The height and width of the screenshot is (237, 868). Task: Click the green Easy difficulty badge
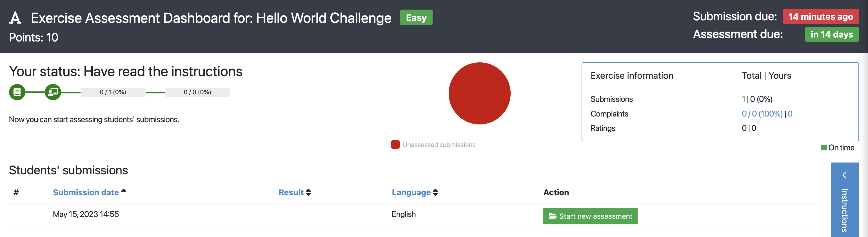(416, 17)
